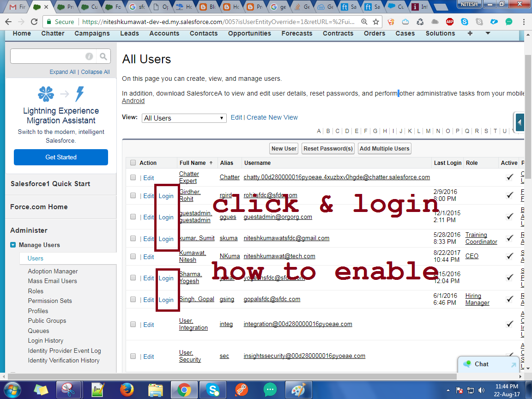Open Chat widget icon
The width and height of the screenshot is (532, 399).
[467, 364]
